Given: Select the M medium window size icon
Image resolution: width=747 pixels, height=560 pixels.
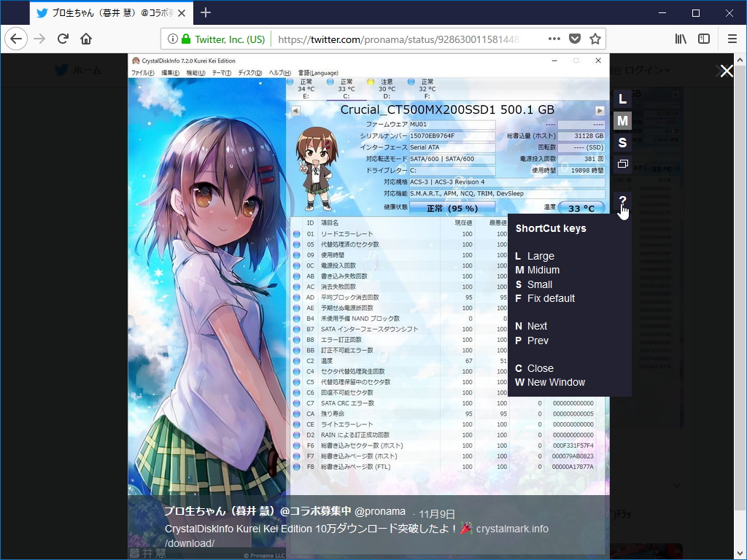Looking at the screenshot, I should [x=622, y=120].
